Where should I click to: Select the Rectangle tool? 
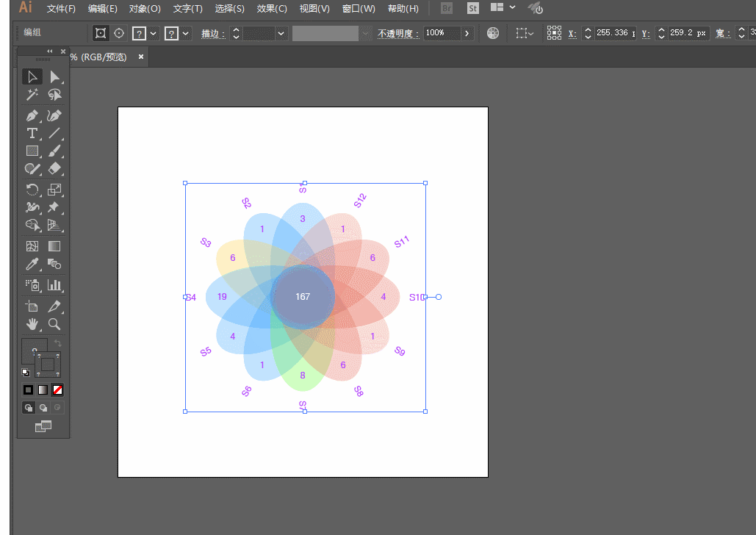coord(32,151)
